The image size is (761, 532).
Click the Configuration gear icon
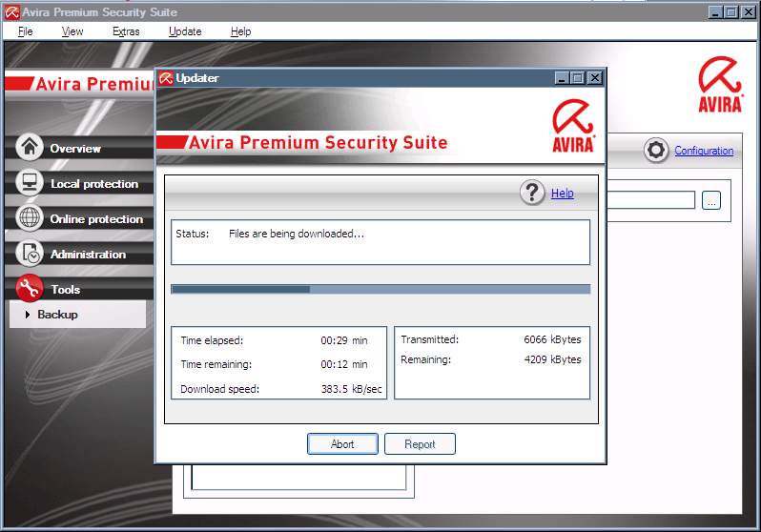point(655,151)
